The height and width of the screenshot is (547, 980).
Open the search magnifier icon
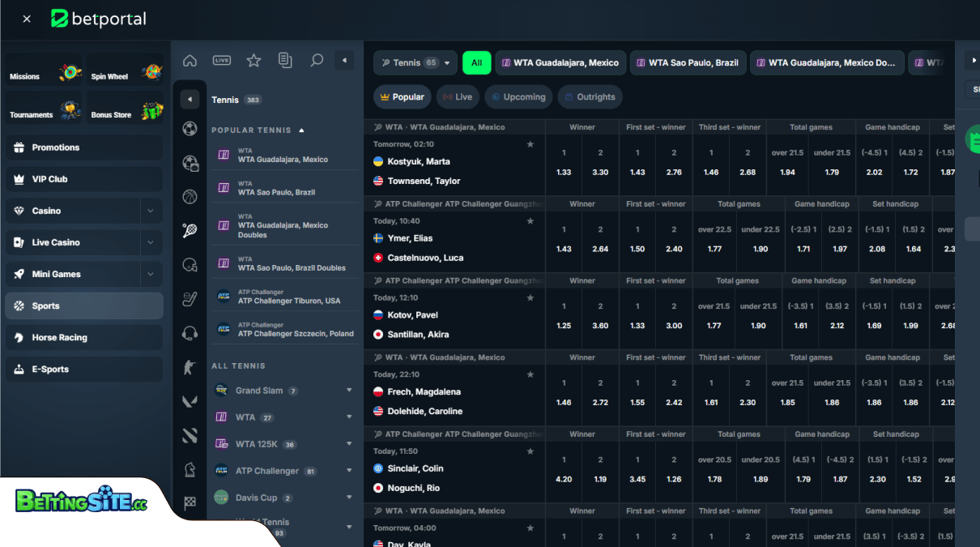[317, 61]
